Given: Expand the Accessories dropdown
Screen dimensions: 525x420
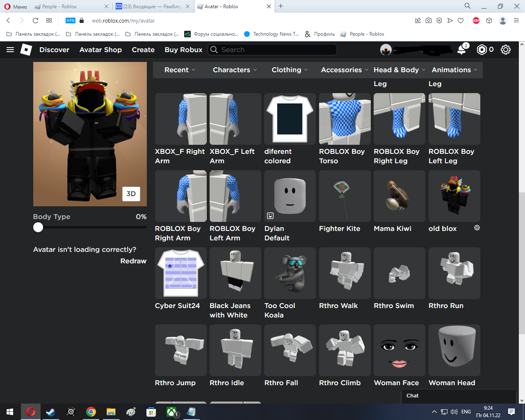Looking at the screenshot, I should click(345, 70).
